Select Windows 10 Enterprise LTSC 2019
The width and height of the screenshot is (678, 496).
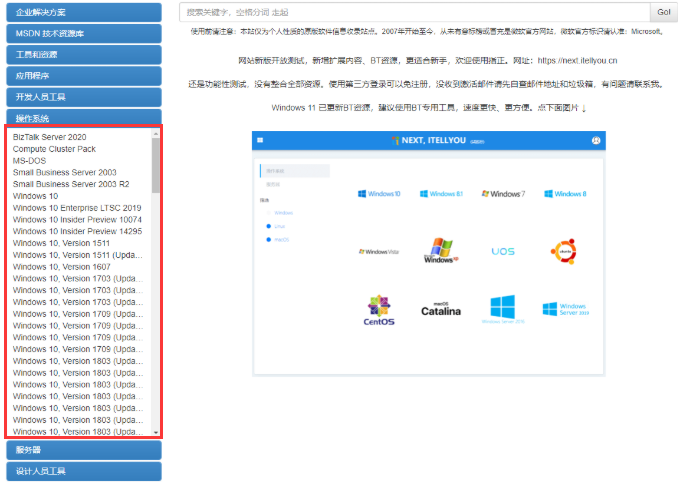[x=77, y=208]
